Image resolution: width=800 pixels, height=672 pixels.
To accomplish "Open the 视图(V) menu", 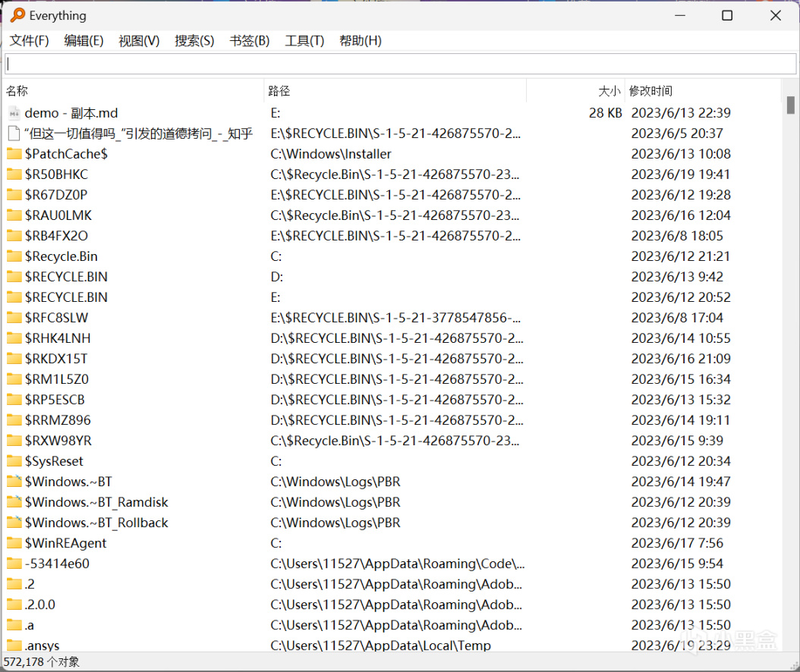I will (140, 41).
